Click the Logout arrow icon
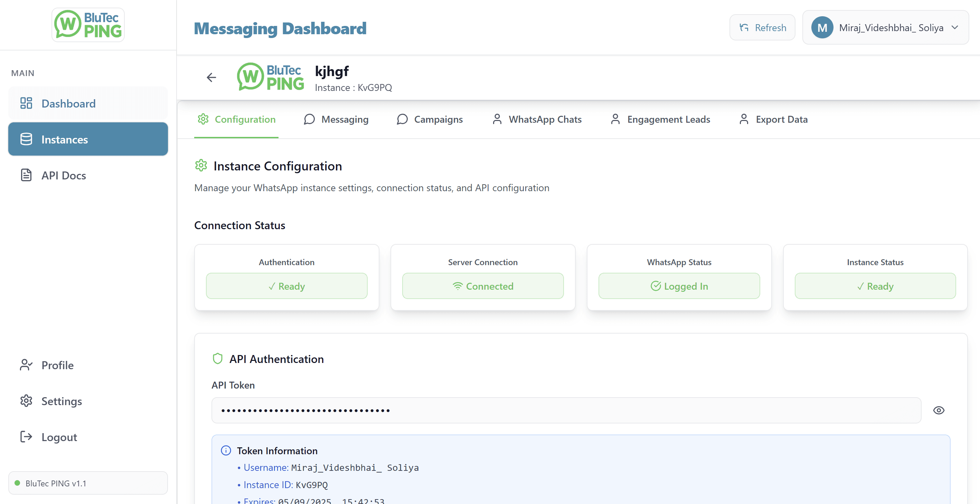The image size is (980, 504). (26, 437)
